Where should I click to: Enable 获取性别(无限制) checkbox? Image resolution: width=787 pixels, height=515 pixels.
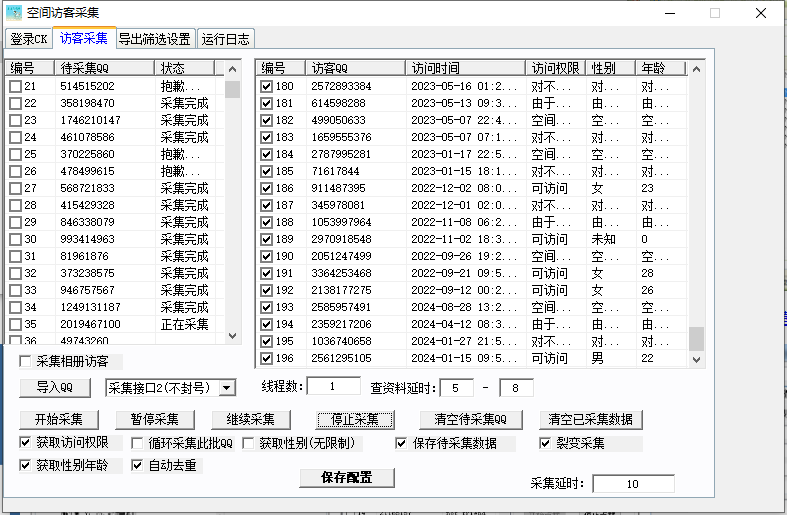point(248,443)
